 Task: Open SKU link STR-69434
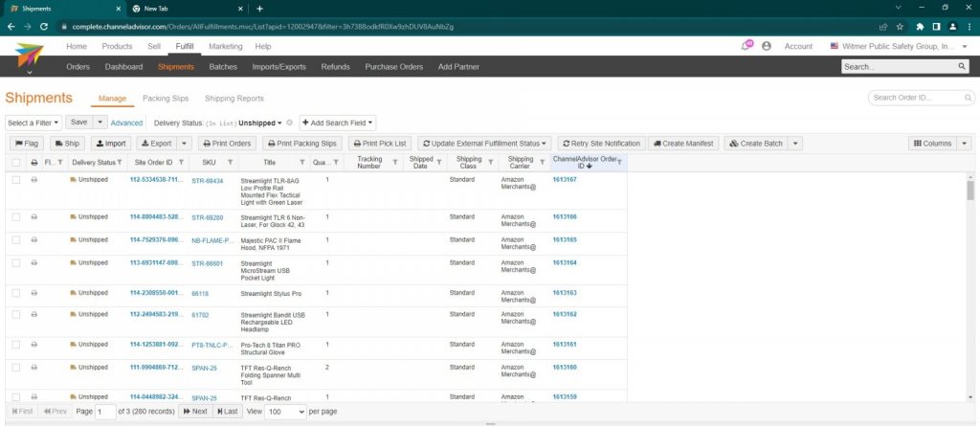[207, 181]
